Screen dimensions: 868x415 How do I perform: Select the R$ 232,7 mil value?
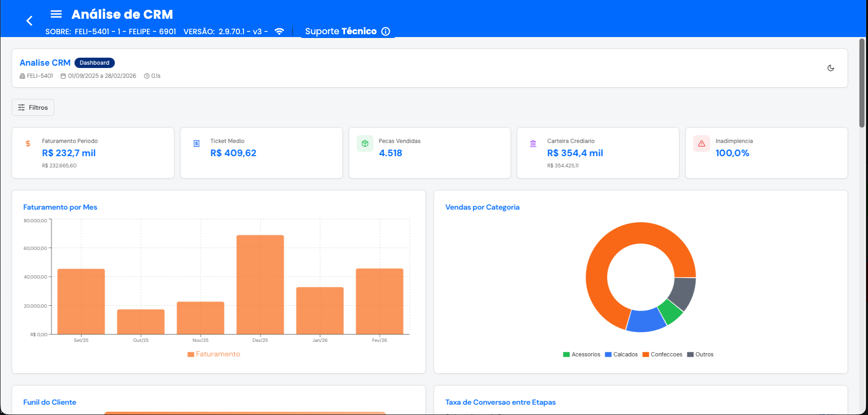point(69,153)
